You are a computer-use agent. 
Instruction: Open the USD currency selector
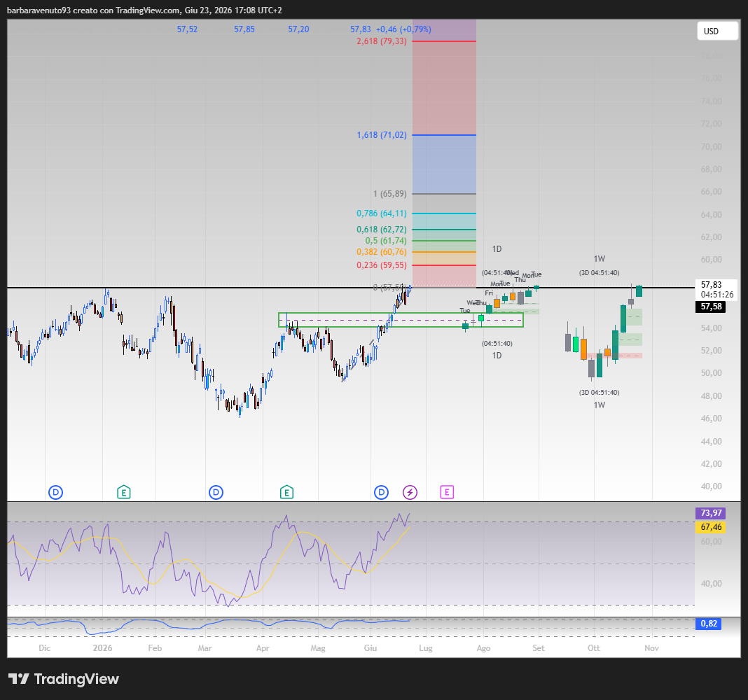717,31
